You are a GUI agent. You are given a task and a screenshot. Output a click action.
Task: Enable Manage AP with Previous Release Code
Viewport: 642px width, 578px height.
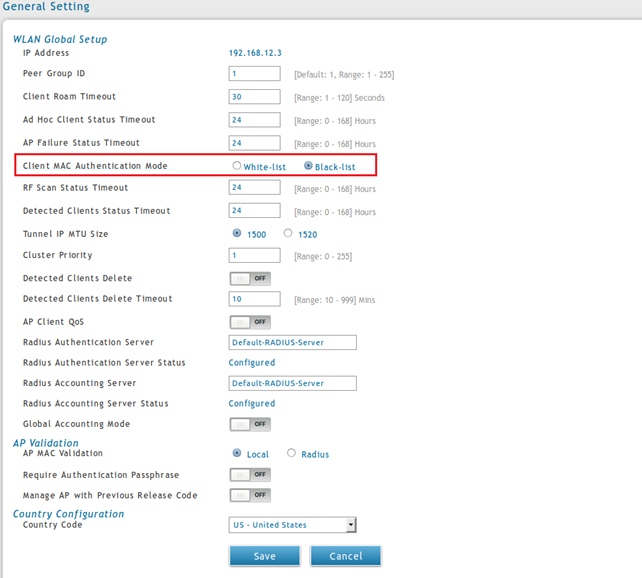[250, 495]
